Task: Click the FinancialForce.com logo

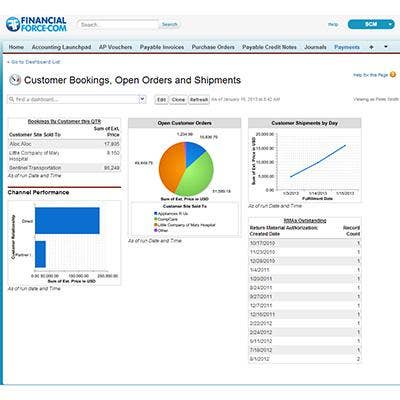Action: (x=36, y=25)
